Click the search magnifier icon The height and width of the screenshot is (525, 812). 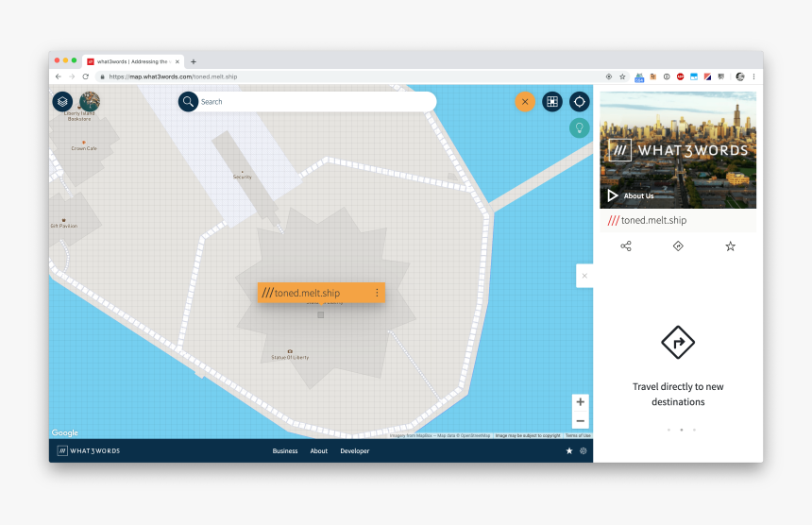pyautogui.click(x=188, y=101)
